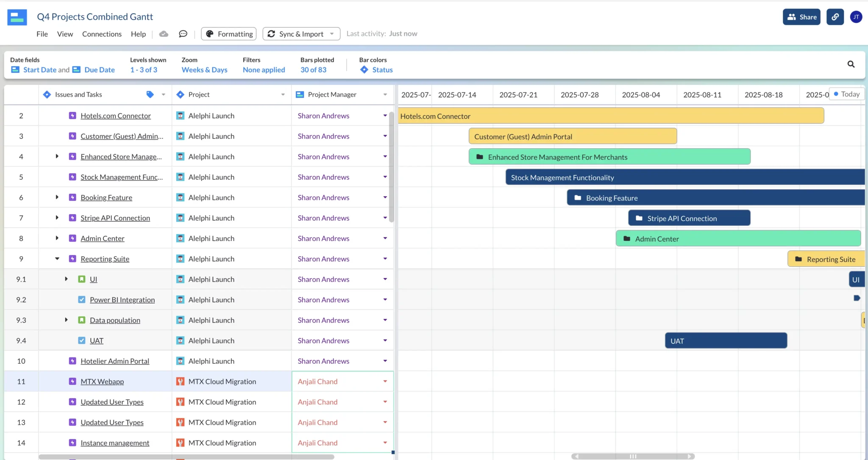Click the comment bubble icon
868x460 pixels.
[x=183, y=33]
